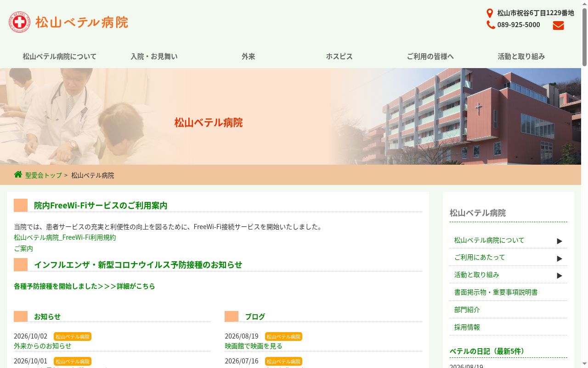
Task: Open 採用情報 sidebar link
Action: 467,327
